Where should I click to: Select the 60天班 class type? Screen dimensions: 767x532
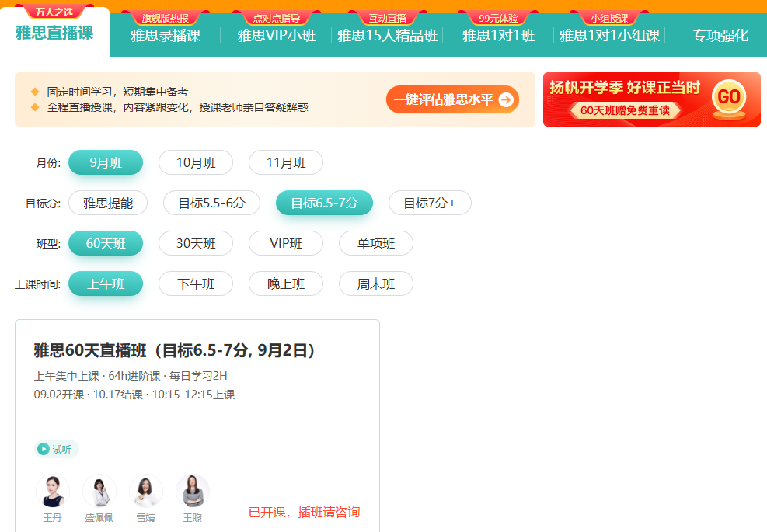pyautogui.click(x=106, y=243)
